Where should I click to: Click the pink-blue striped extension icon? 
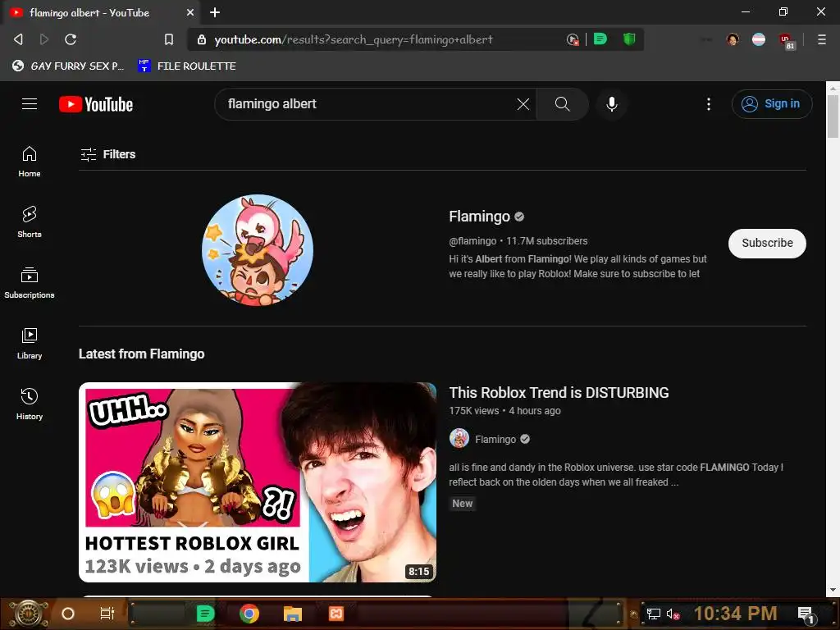click(x=759, y=39)
